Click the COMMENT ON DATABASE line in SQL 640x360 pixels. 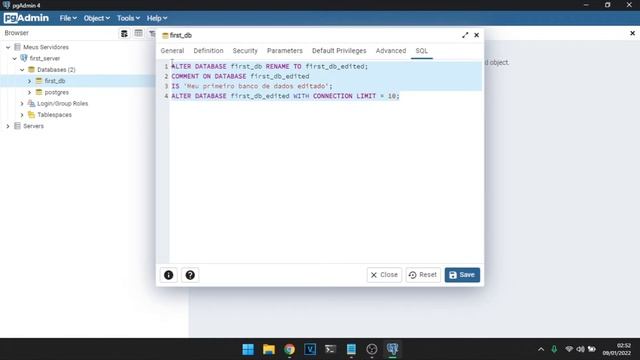[240, 76]
